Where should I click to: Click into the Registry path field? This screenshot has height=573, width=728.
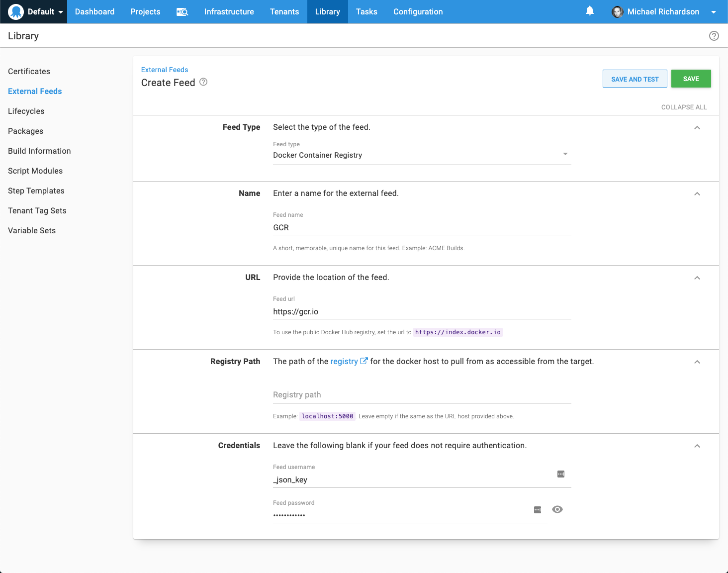[422, 395]
